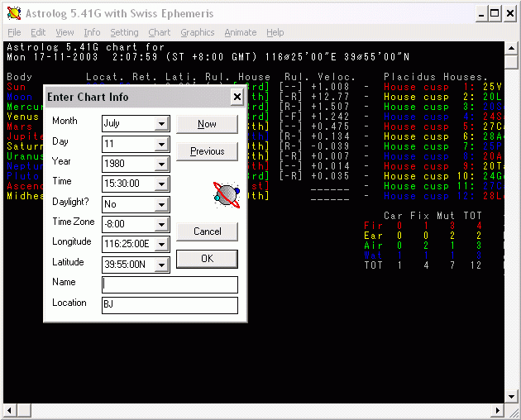Expand the Time dropdown list

point(162,184)
